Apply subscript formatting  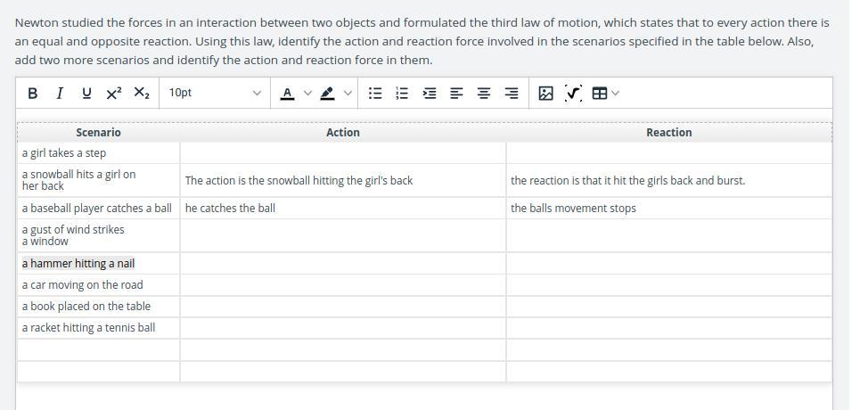142,94
